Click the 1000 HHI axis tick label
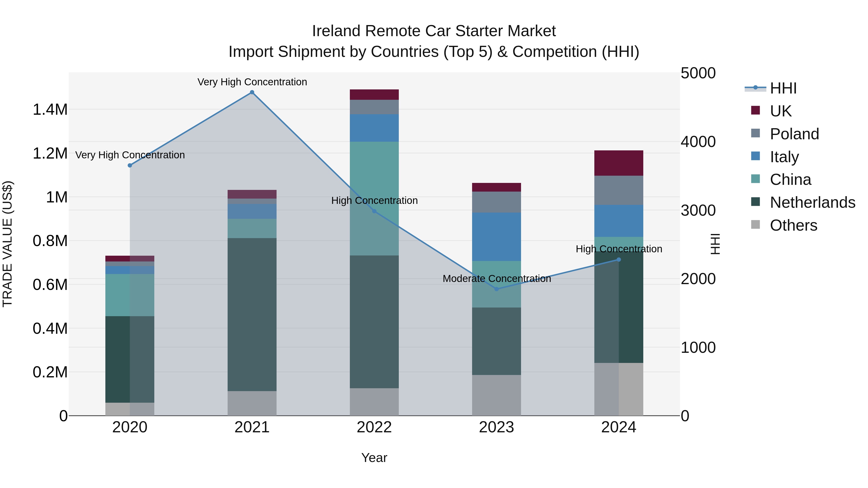Screen dimensions: 868x488 pos(698,348)
